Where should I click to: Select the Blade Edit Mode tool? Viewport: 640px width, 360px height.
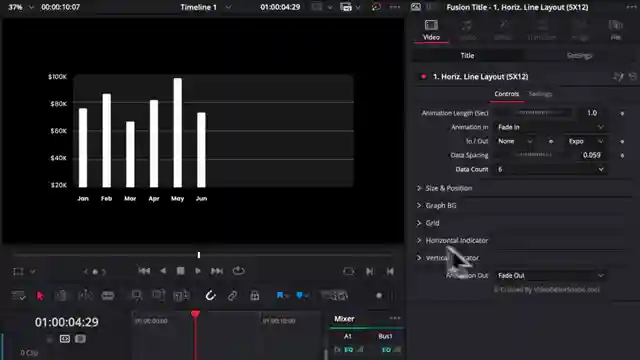point(108,296)
